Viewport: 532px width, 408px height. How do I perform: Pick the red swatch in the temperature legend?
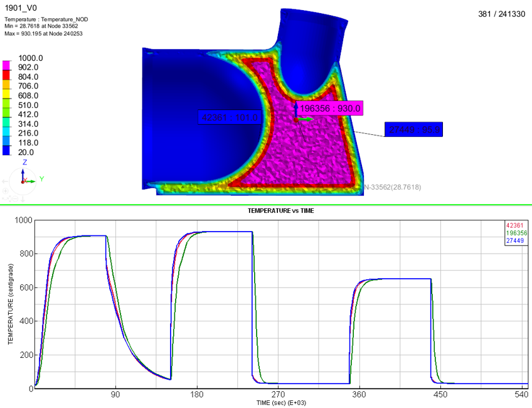coord(6,74)
